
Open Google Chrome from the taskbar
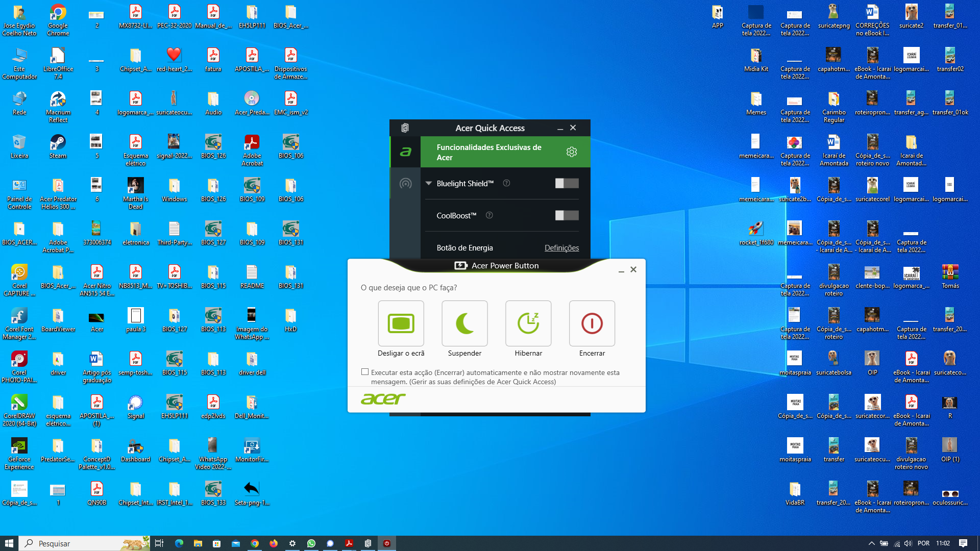(x=255, y=543)
